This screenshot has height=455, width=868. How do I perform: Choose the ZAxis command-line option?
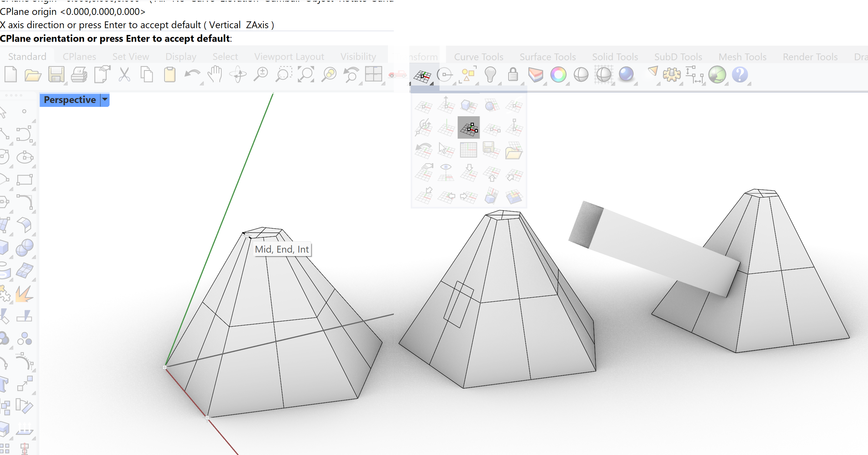[x=257, y=25]
